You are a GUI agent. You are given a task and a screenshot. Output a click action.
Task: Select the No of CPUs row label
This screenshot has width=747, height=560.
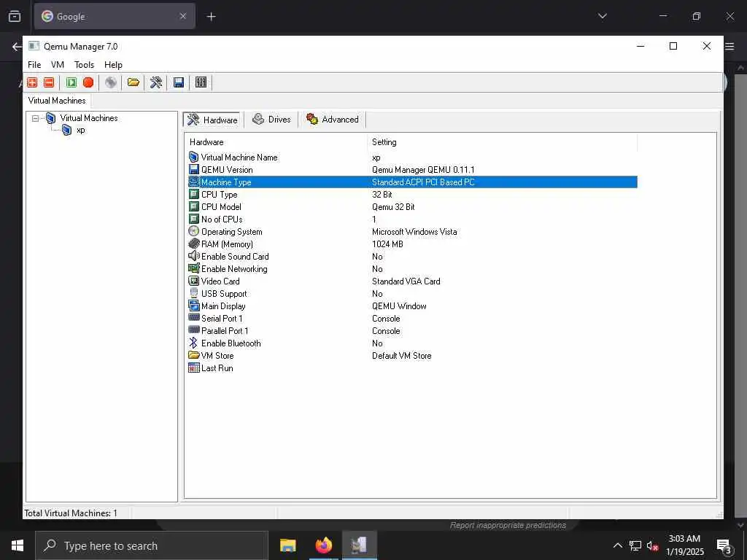(222, 219)
